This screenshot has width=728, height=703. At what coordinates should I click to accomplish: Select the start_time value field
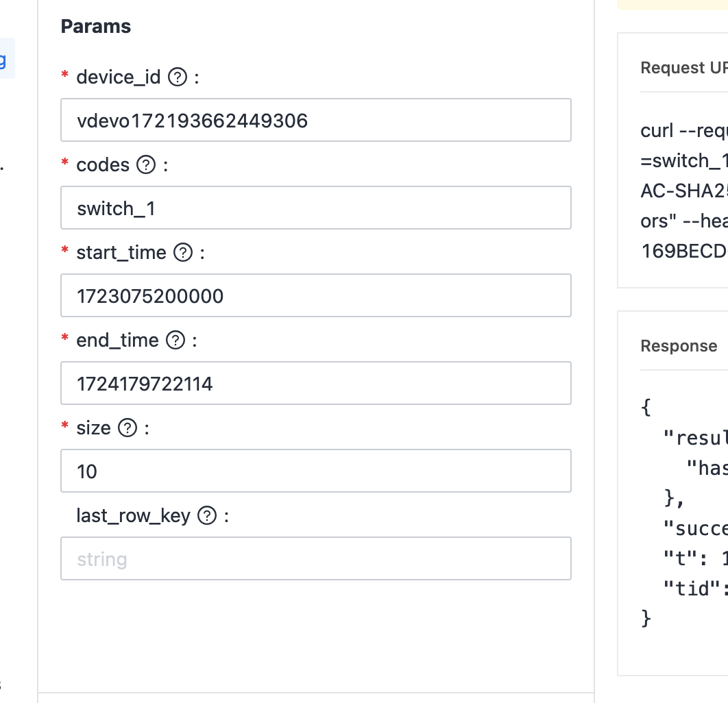pyautogui.click(x=315, y=296)
